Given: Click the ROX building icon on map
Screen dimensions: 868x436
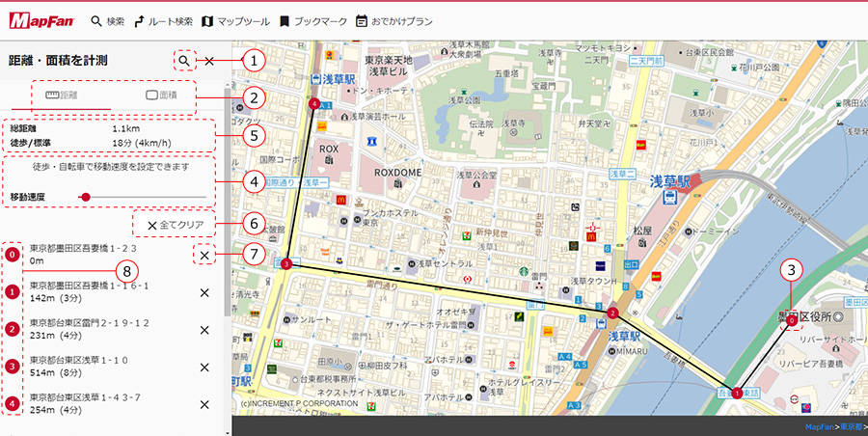Looking at the screenshot, I should 330,159.
